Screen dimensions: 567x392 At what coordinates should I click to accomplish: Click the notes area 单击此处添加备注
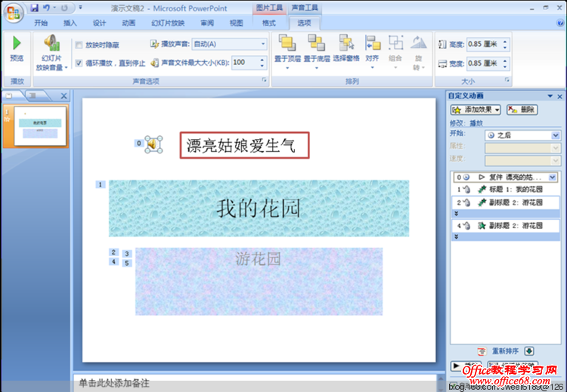click(x=256, y=383)
